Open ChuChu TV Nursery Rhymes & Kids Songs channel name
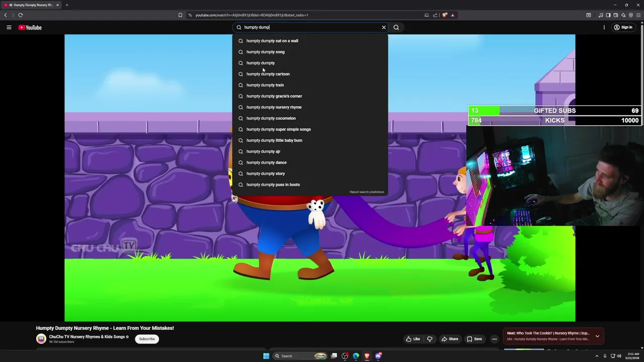The height and width of the screenshot is (362, 644). (x=87, y=337)
